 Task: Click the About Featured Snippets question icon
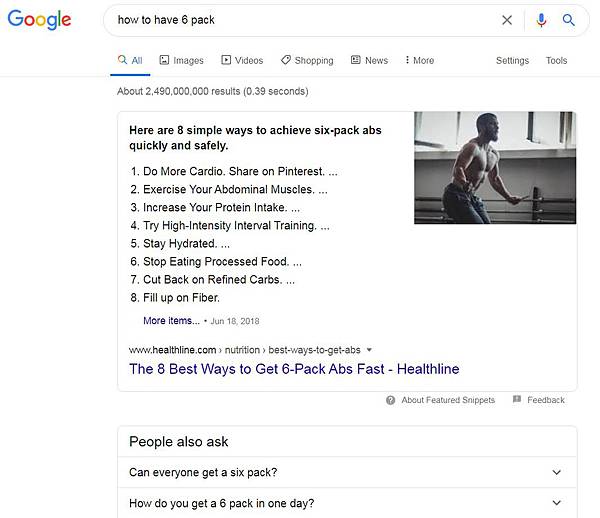pos(390,400)
